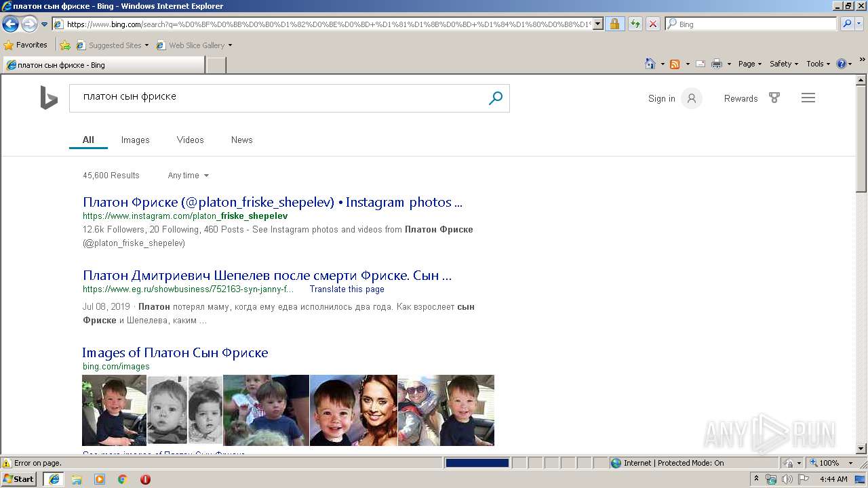Click the IE Bing search box
Viewport: 868px width, 488px height.
[751, 24]
